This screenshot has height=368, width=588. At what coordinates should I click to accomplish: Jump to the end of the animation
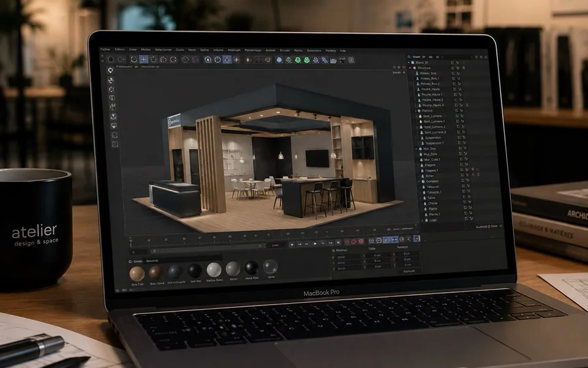[x=338, y=243]
